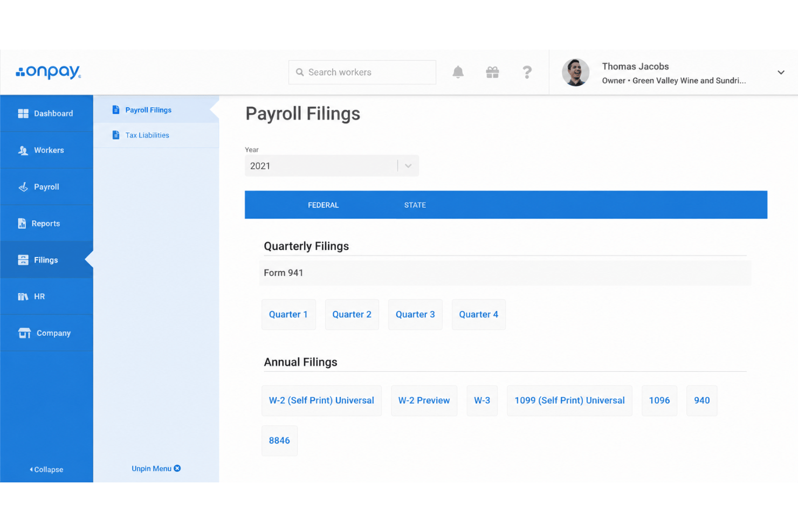The image size is (798, 532).
Task: Click the Form 941 row label
Action: (x=284, y=273)
